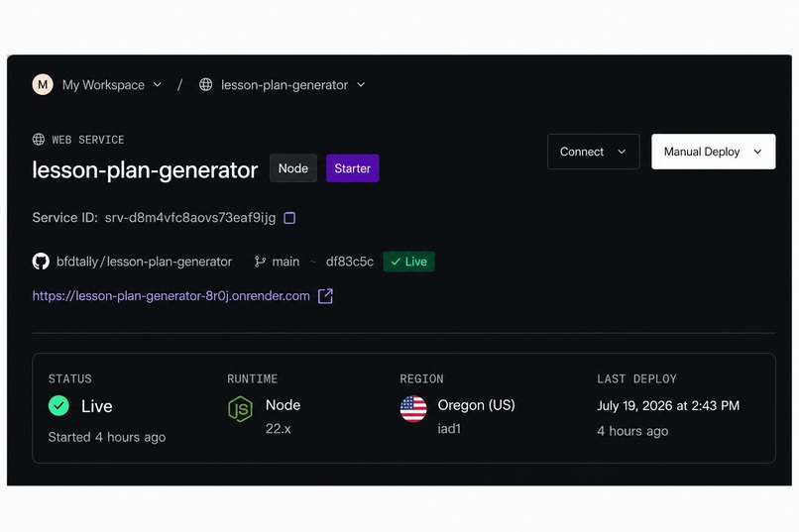The image size is (799, 532).
Task: Click the green status checkmark icon
Action: pyautogui.click(x=58, y=406)
